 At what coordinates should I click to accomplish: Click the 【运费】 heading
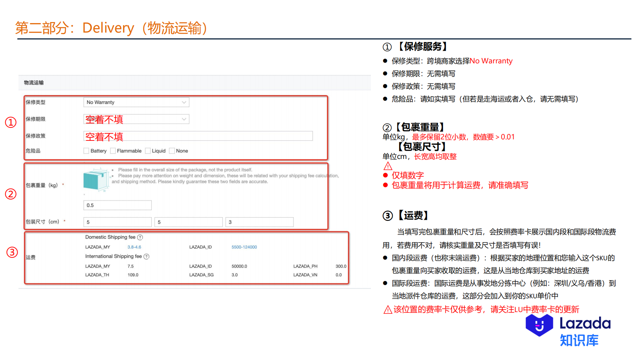click(413, 216)
